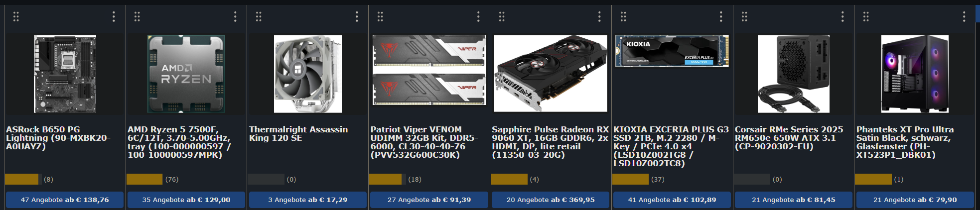Open three-dot menu on KIOXIA EXCERIA card

click(x=721, y=17)
